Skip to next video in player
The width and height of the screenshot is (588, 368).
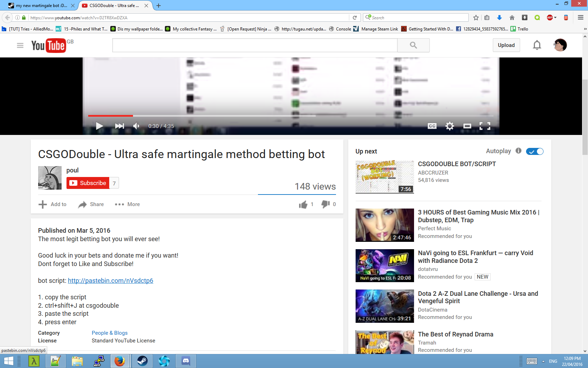coord(119,126)
